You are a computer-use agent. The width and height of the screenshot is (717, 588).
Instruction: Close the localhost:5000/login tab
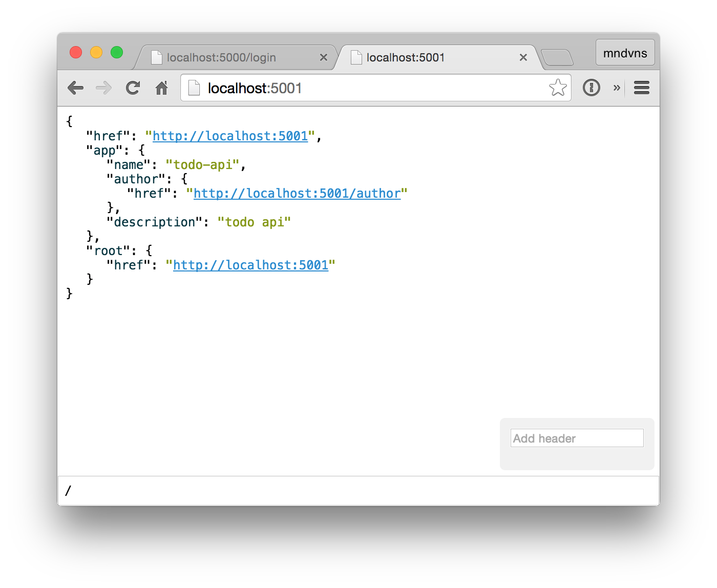click(324, 57)
